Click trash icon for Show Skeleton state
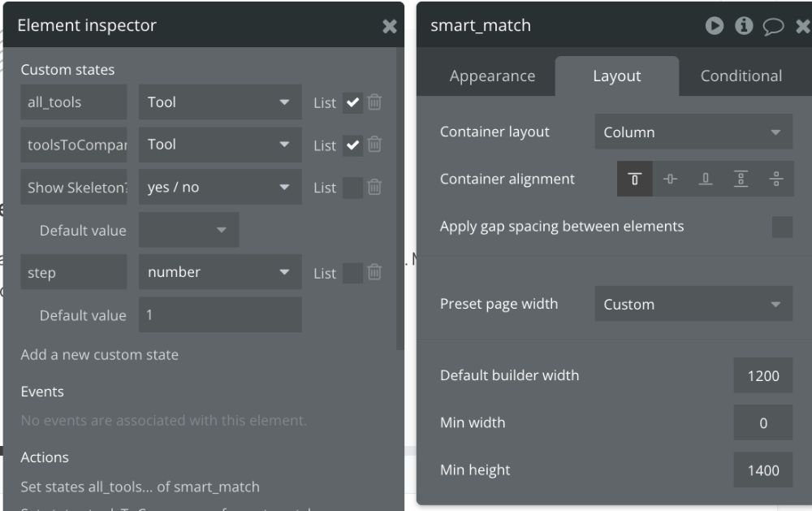The width and height of the screenshot is (812, 511). 374,187
